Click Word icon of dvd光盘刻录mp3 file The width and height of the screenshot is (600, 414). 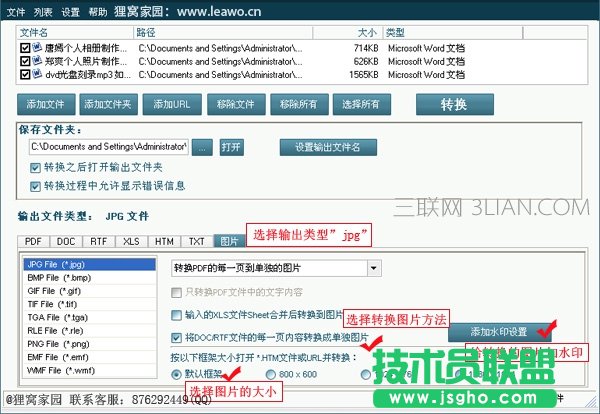[37, 73]
